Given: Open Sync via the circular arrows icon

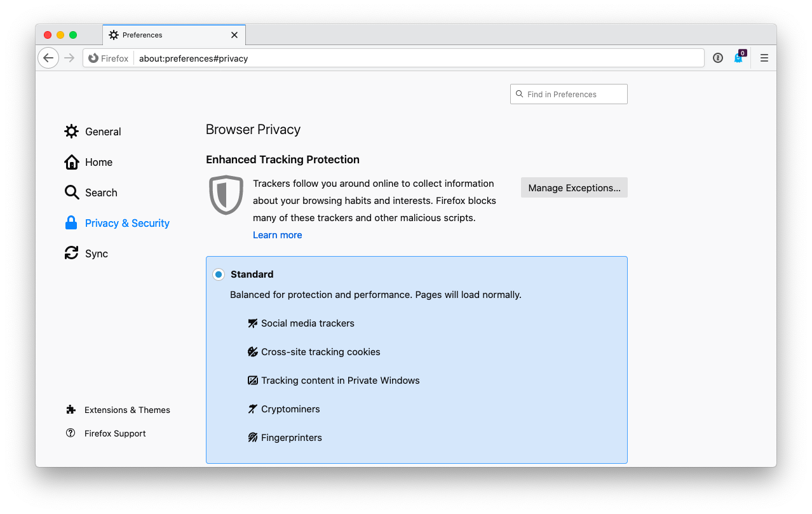Looking at the screenshot, I should (72, 253).
